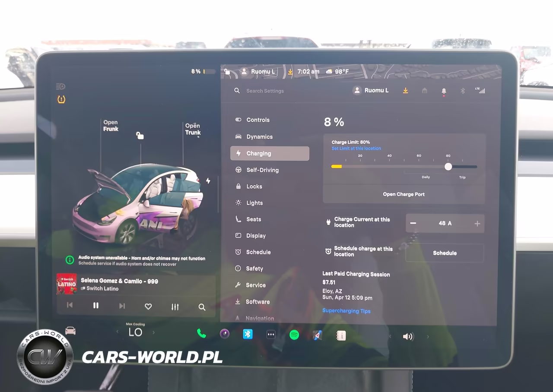The width and height of the screenshot is (553, 392).
Task: Favorite the current song with heart icon
Action: pyautogui.click(x=148, y=307)
